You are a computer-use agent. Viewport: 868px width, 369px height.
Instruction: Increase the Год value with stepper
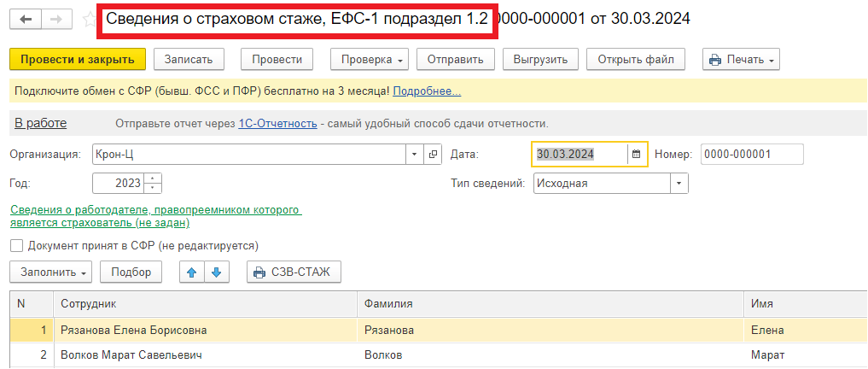pyautogui.click(x=153, y=179)
